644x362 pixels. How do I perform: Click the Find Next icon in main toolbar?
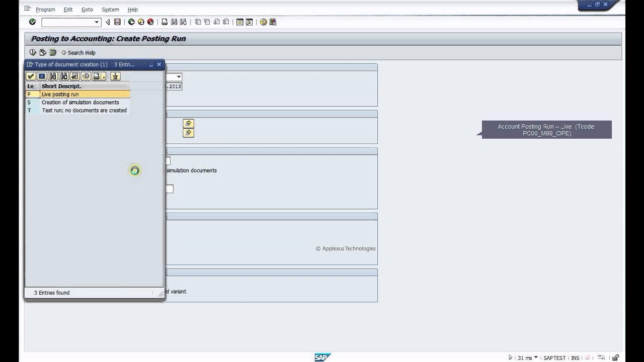click(x=183, y=22)
